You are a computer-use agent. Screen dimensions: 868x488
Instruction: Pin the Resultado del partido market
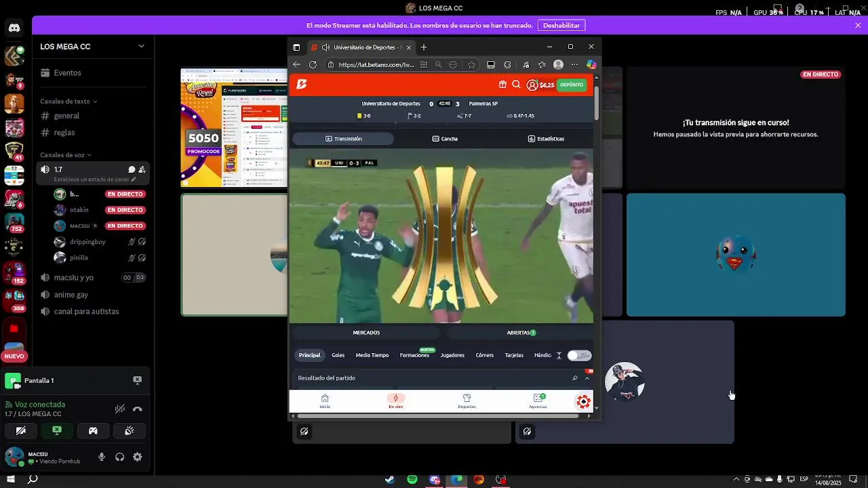[575, 378]
